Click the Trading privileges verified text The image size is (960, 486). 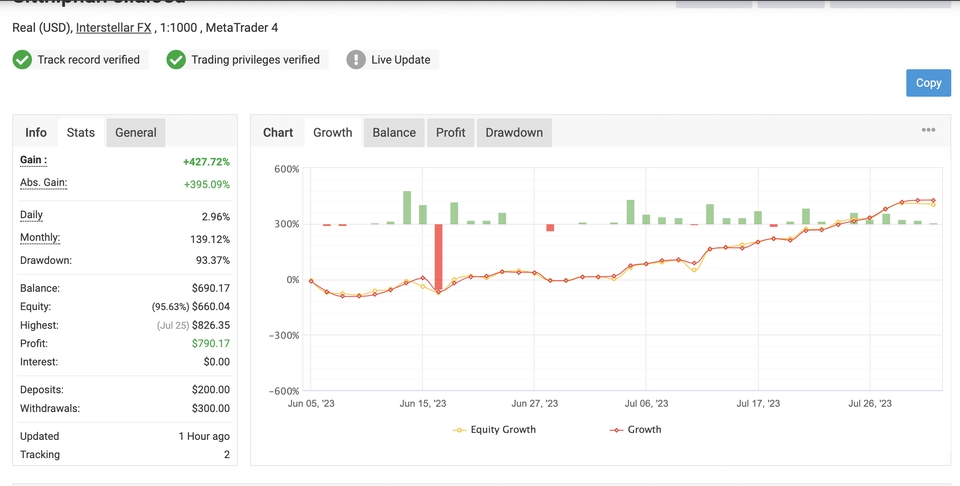(x=255, y=59)
